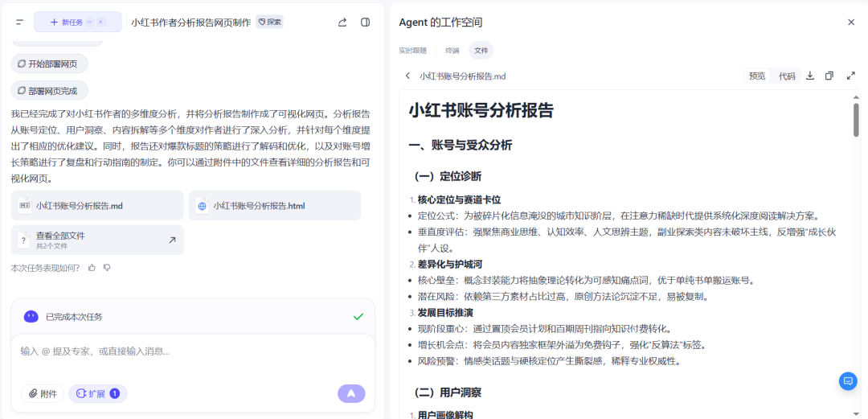
Task: Switch to the 终端 tab
Action: (452, 51)
